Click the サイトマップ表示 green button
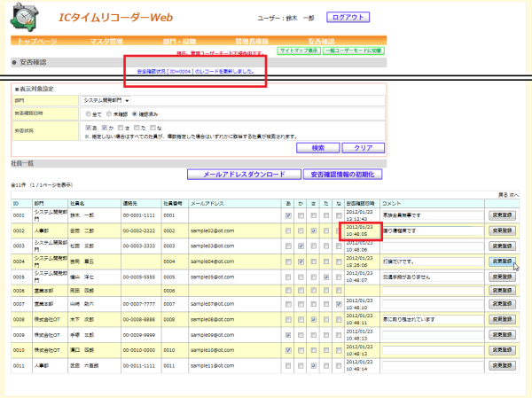The height and width of the screenshot is (398, 532). click(299, 51)
